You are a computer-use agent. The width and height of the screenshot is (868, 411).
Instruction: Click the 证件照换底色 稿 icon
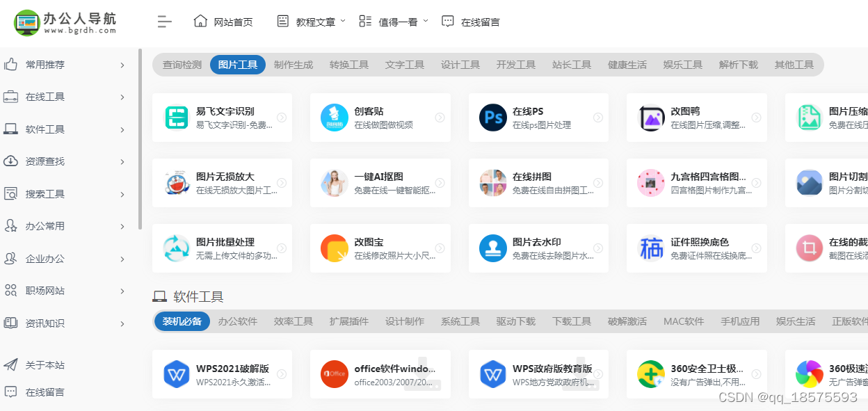(x=651, y=248)
